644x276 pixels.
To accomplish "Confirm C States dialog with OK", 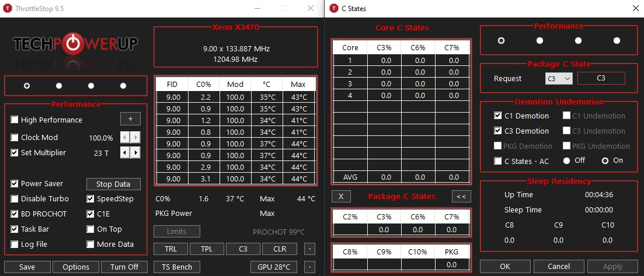I will 505,266.
